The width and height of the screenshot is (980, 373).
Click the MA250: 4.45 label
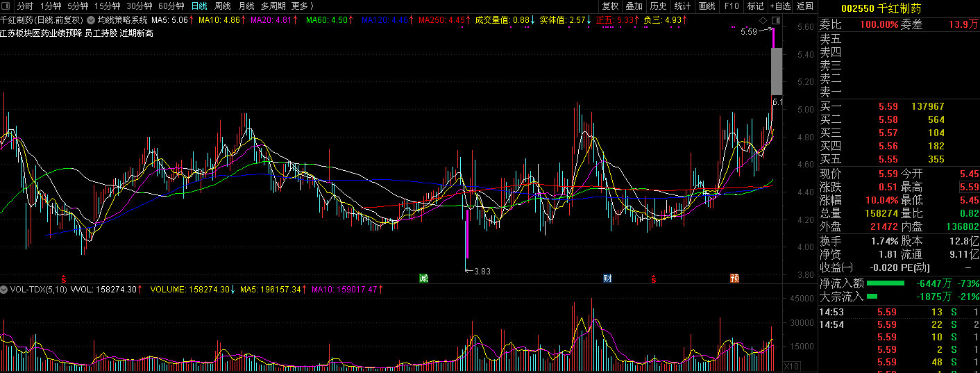point(442,20)
